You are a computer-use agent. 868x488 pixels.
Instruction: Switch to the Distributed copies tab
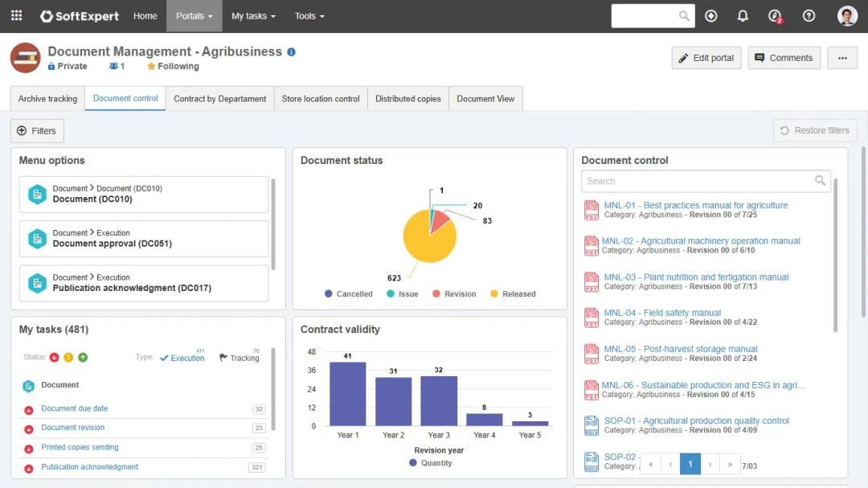coord(407,99)
